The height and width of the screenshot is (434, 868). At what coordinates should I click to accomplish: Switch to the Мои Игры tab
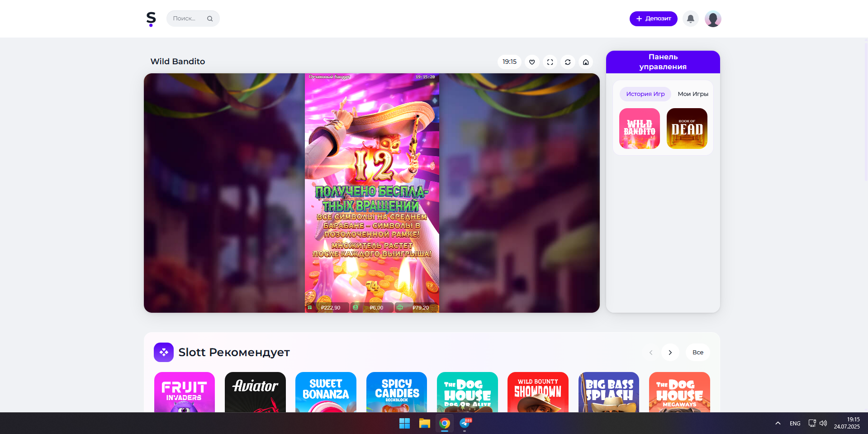(x=693, y=94)
